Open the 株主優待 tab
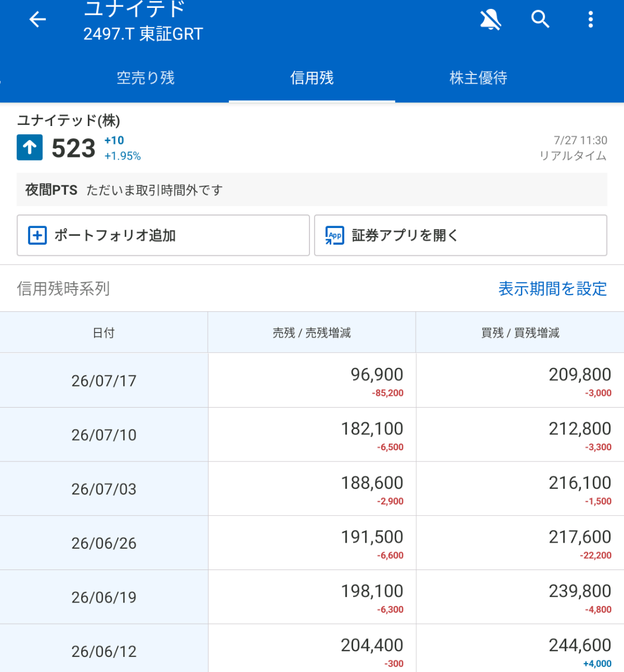 478,78
